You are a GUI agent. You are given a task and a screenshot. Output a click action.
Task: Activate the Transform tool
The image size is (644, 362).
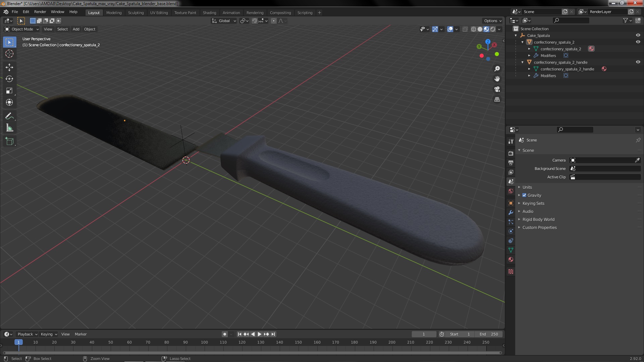(x=9, y=102)
